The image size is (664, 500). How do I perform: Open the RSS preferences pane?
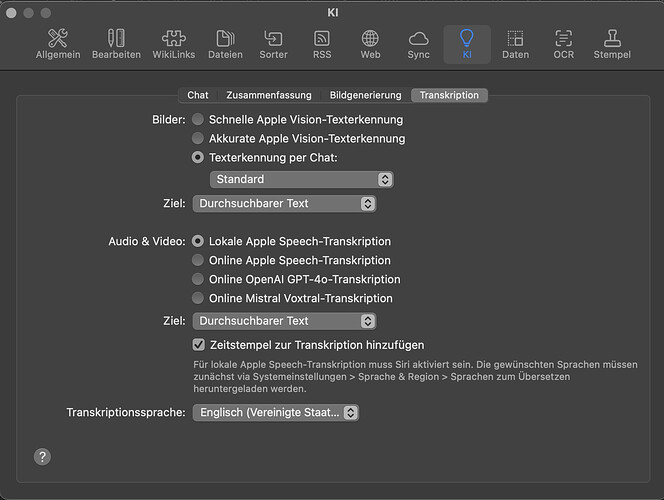[322, 45]
